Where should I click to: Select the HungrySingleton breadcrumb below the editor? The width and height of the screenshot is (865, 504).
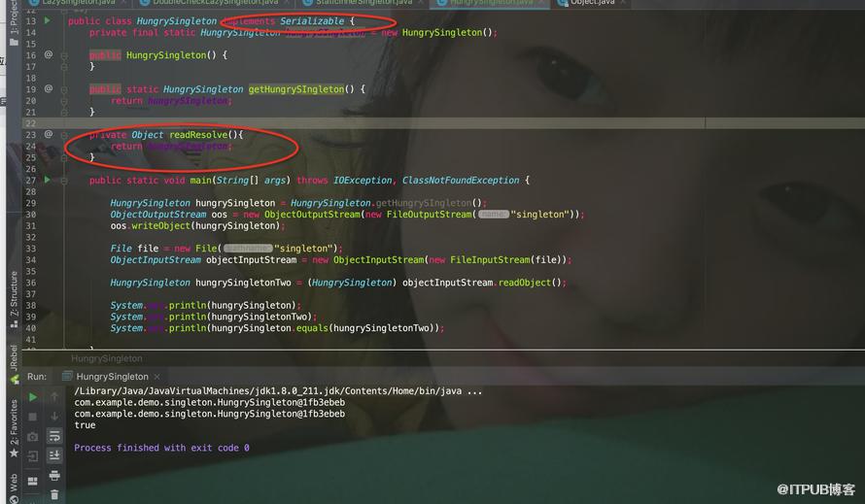point(107,358)
